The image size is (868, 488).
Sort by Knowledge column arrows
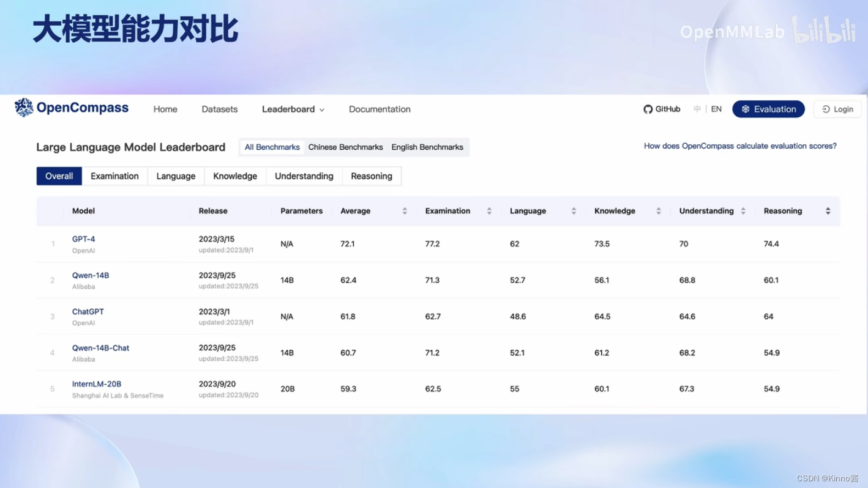tap(659, 211)
